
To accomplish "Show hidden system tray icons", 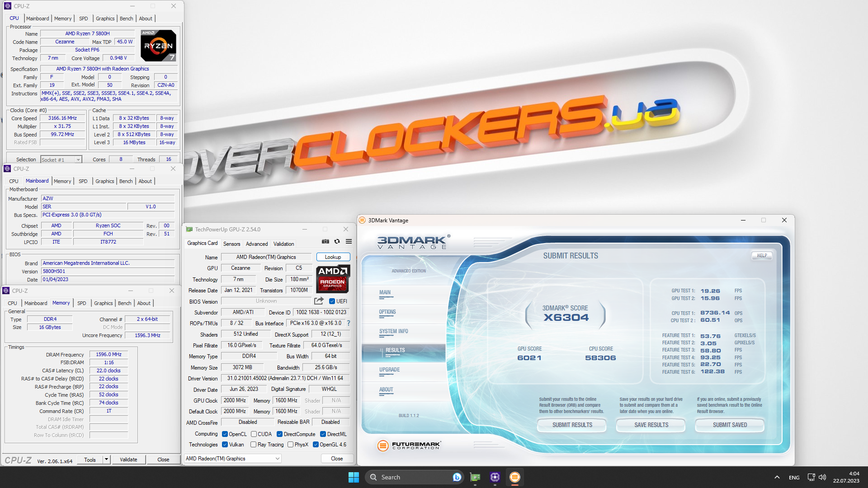I will pyautogui.click(x=777, y=477).
